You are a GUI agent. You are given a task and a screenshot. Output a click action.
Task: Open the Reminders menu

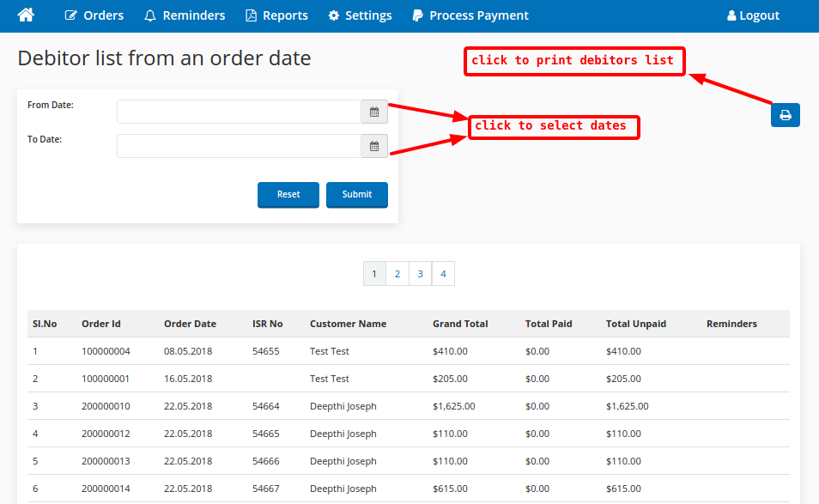[x=185, y=15]
